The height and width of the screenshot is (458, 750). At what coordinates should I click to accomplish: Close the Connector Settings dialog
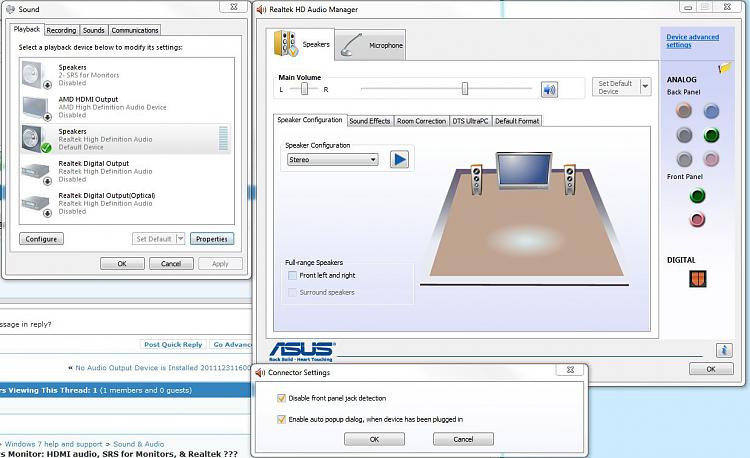[570, 369]
